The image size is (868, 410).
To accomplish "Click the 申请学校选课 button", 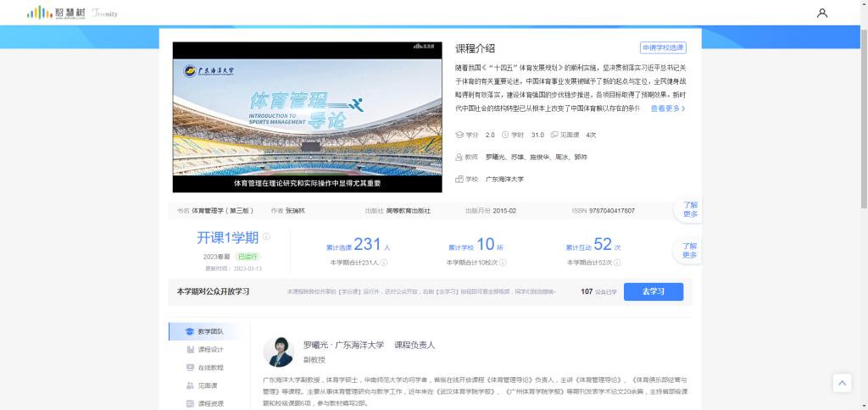I will click(663, 48).
